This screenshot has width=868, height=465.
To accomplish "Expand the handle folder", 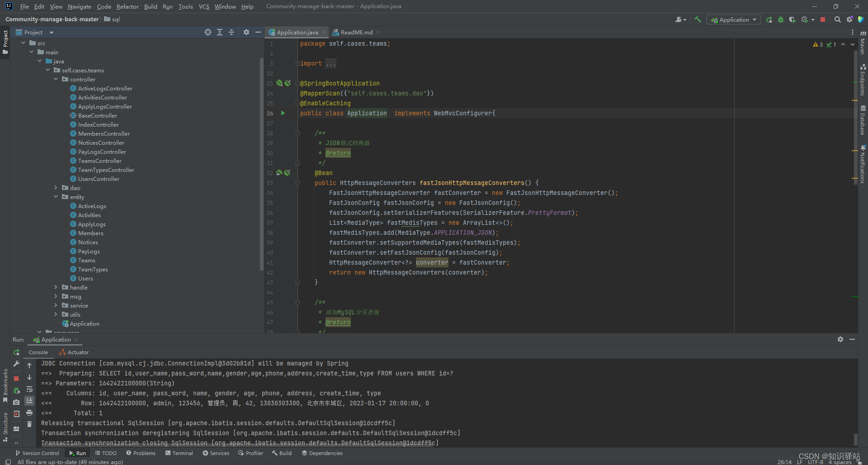I will pos(56,287).
